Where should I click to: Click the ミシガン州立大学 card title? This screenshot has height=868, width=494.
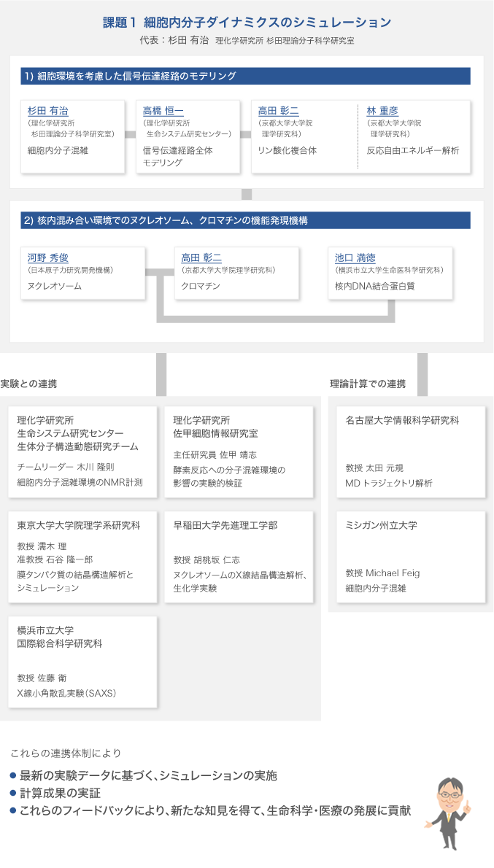pos(381,526)
